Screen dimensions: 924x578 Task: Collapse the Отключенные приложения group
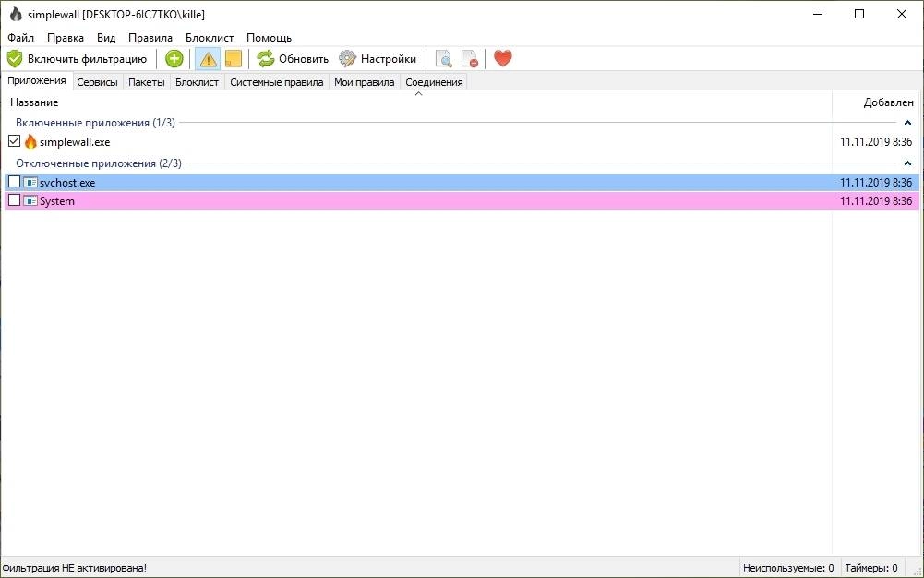pyautogui.click(x=907, y=163)
